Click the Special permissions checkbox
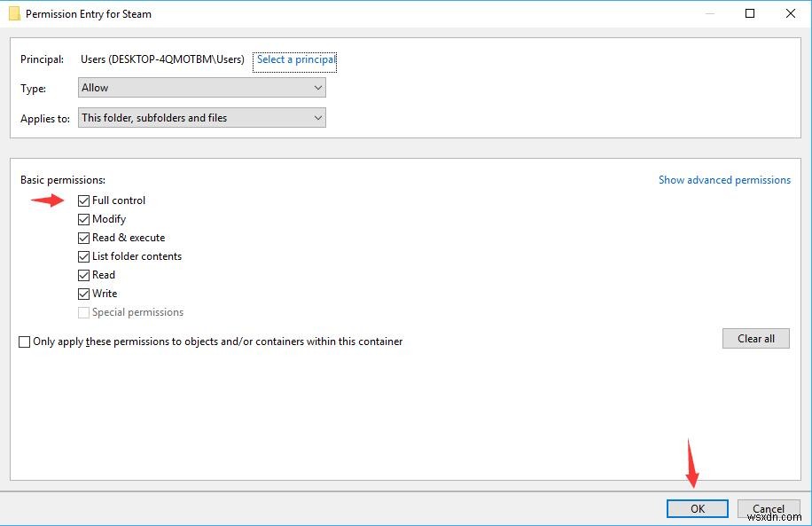 coord(83,312)
